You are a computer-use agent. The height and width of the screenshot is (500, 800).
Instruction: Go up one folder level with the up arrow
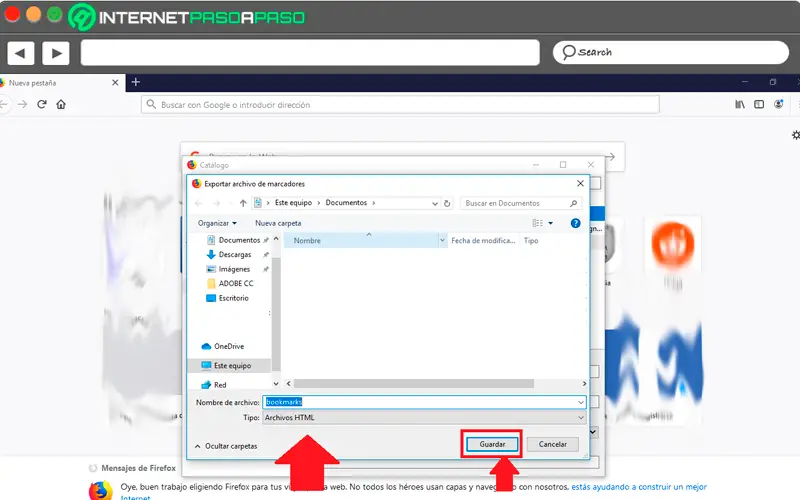[243, 203]
